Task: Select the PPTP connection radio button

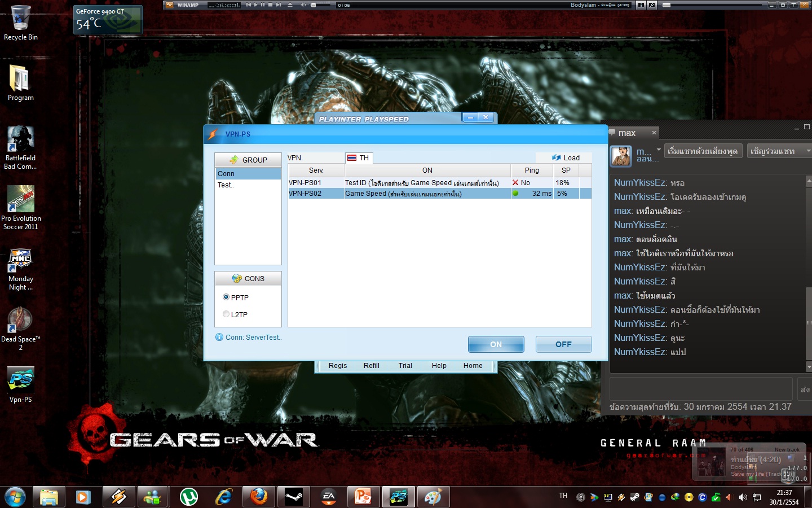Action: pyautogui.click(x=226, y=297)
